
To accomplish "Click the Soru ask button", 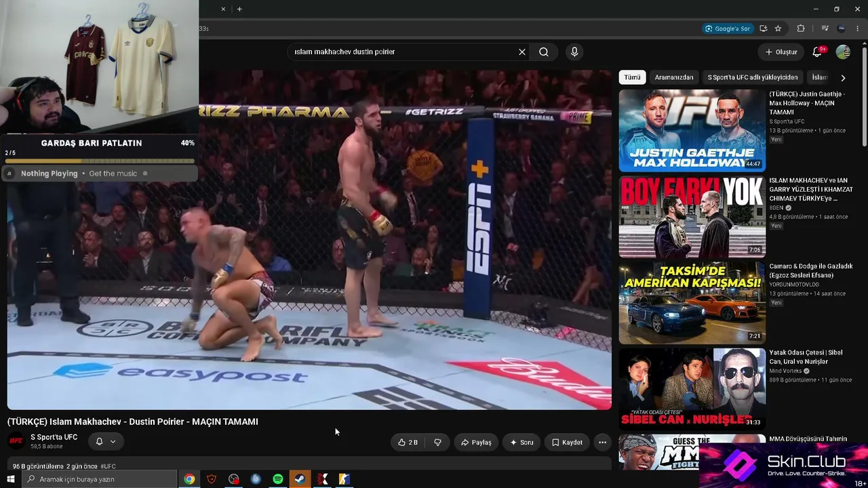I will coord(521,442).
